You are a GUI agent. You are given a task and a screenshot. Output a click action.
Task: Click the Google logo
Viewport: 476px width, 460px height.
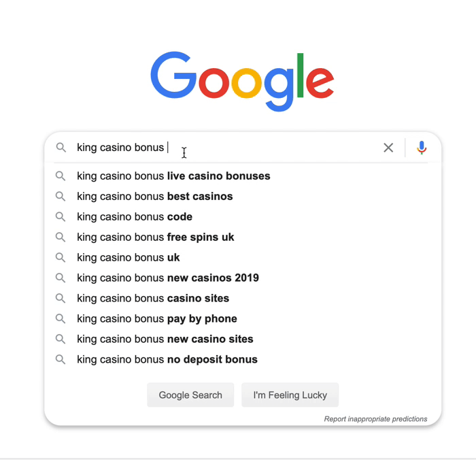tap(242, 80)
